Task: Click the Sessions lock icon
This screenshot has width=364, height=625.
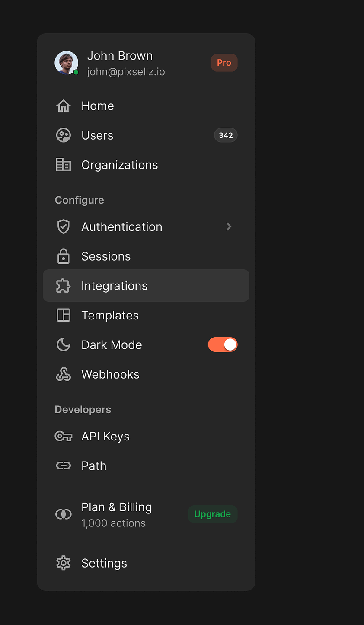Action: pos(64,256)
